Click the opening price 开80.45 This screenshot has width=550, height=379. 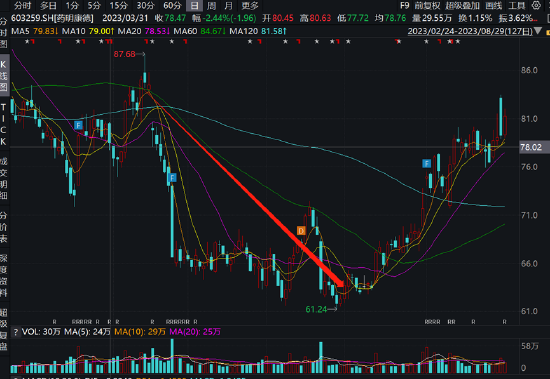coord(278,18)
